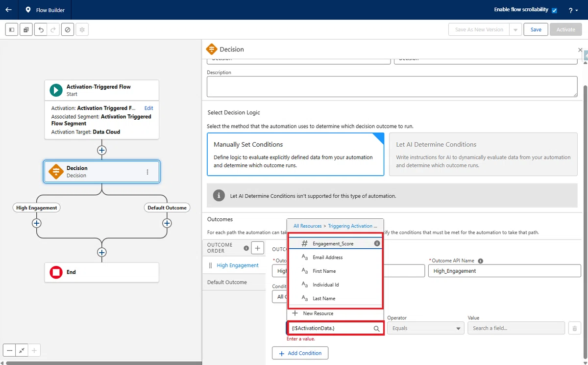This screenshot has width=588, height=365.
Task: Redo the last undone change
Action: click(x=53, y=29)
